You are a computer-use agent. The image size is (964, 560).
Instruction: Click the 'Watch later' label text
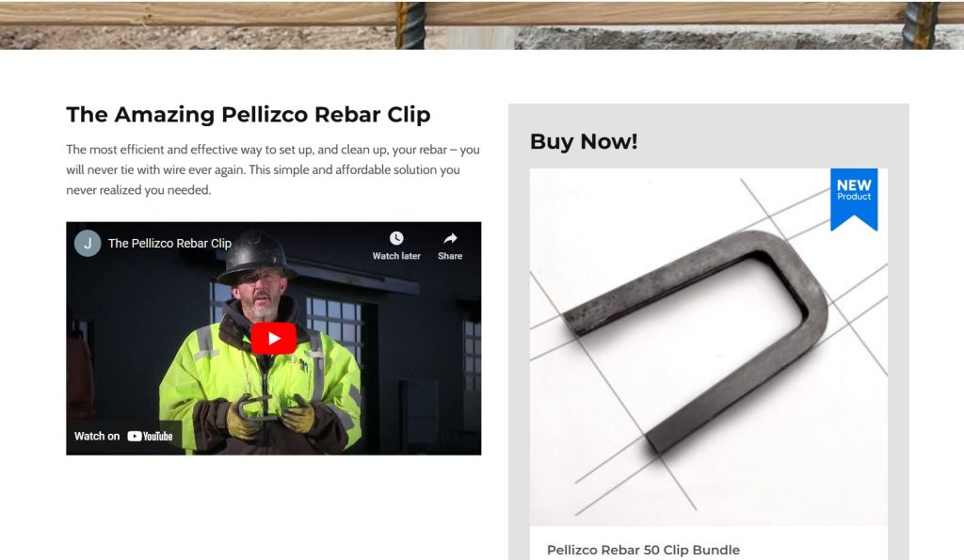396,256
